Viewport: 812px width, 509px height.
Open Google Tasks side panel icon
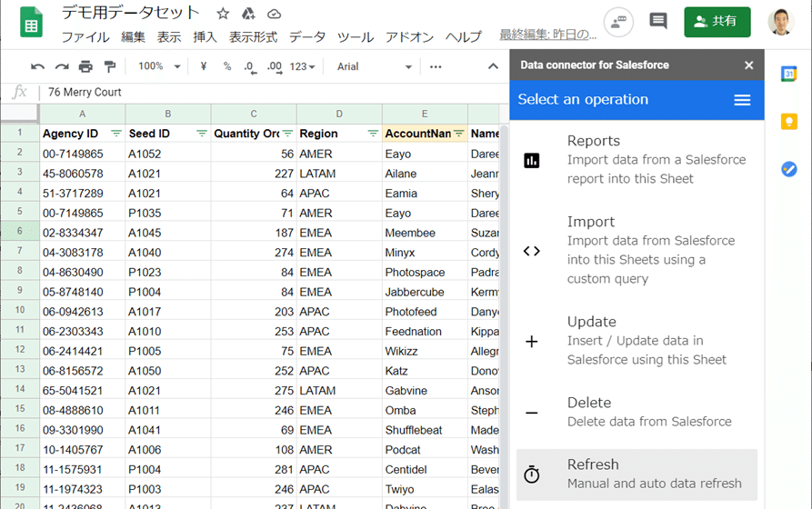tap(788, 168)
